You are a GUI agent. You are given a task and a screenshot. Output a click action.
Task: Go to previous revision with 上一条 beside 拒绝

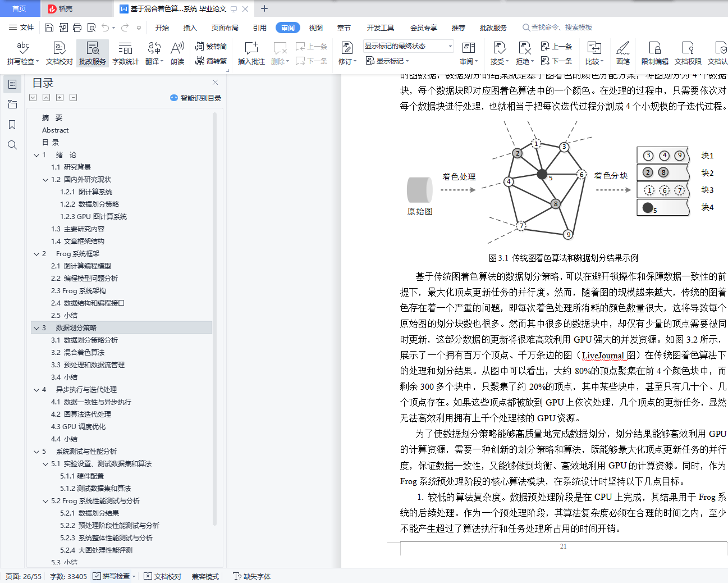click(557, 47)
